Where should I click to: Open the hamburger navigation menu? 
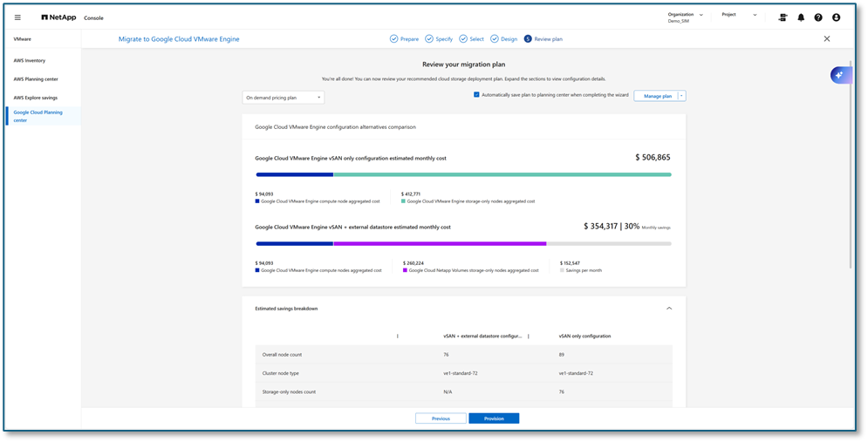(17, 17)
